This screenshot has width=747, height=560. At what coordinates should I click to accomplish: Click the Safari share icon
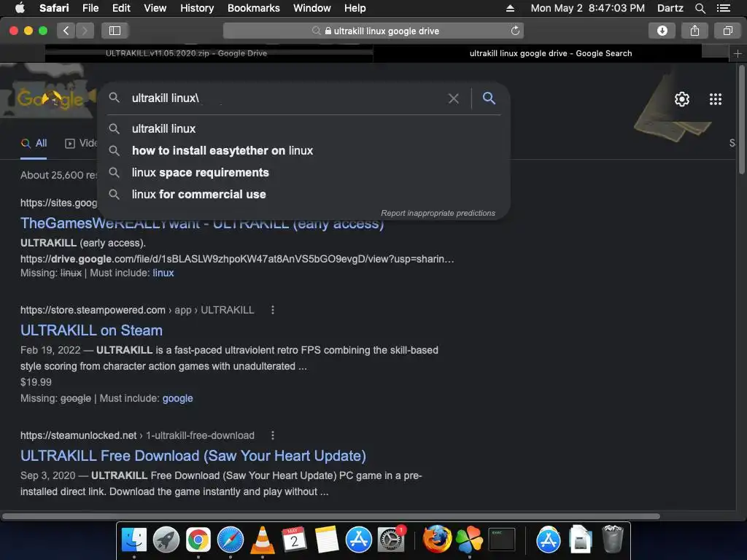[x=694, y=31]
